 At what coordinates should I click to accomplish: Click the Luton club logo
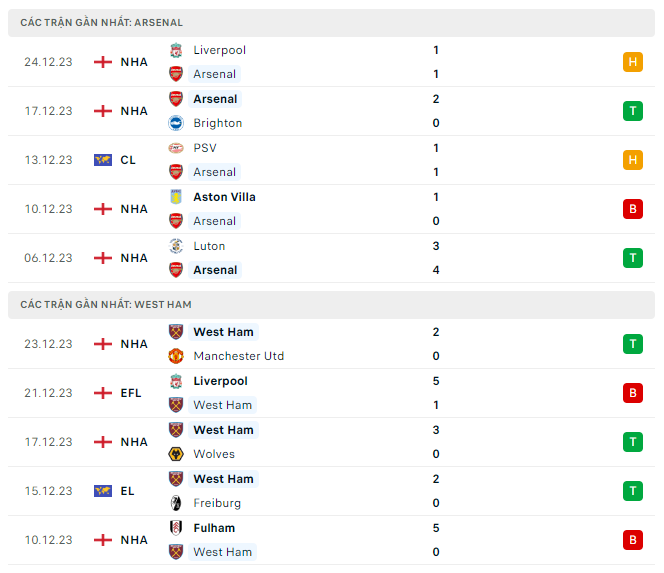point(176,246)
